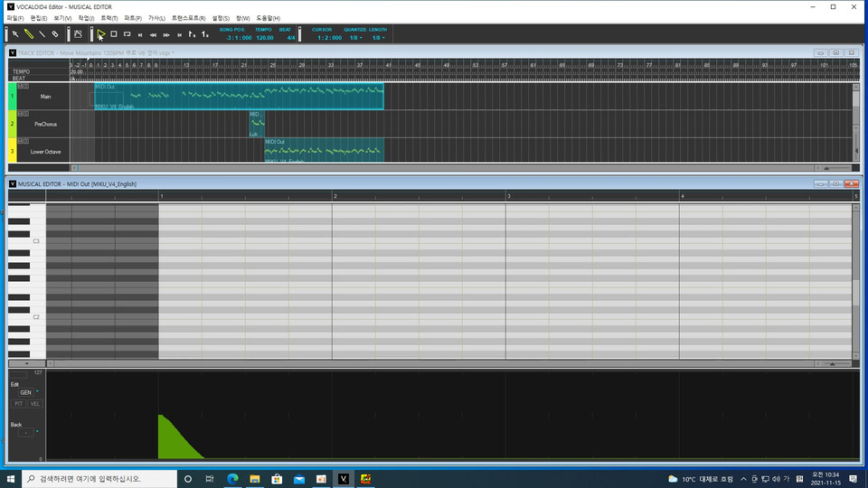Viewport: 868px width, 488px height.
Task: Click the start marker flag icon
Action: (x=192, y=34)
